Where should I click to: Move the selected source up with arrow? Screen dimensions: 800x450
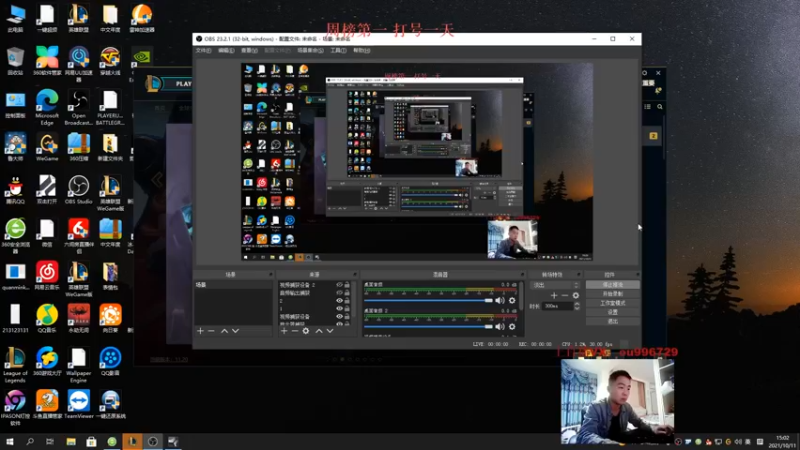[x=319, y=331]
